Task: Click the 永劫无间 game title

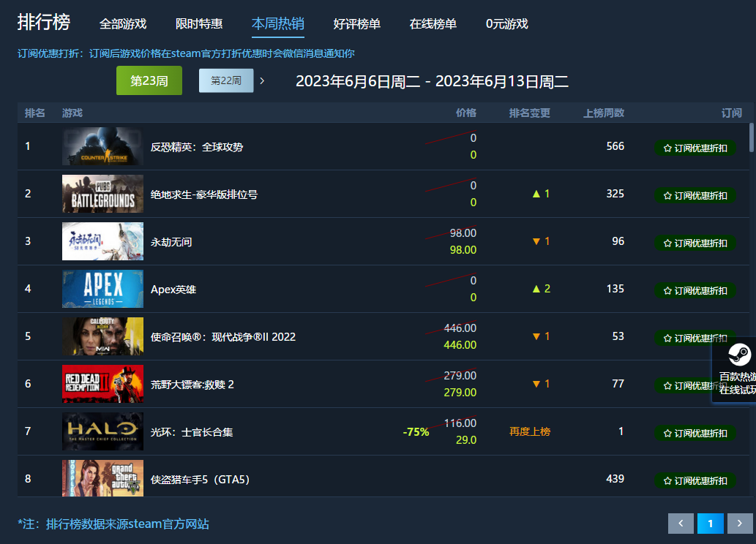Action: point(171,242)
